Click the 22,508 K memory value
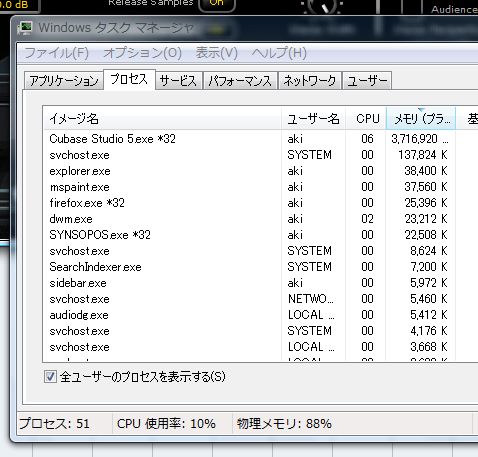Image resolution: width=478 pixels, height=457 pixels. click(x=425, y=235)
